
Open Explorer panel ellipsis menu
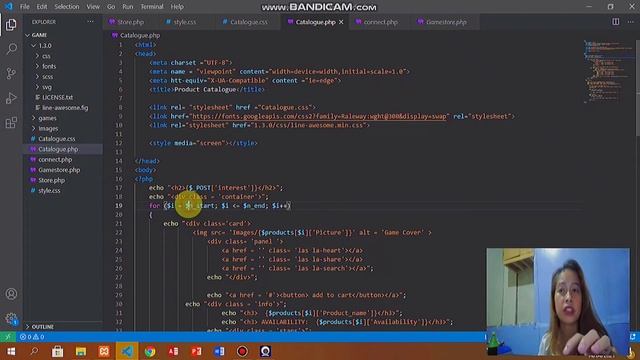(90, 22)
